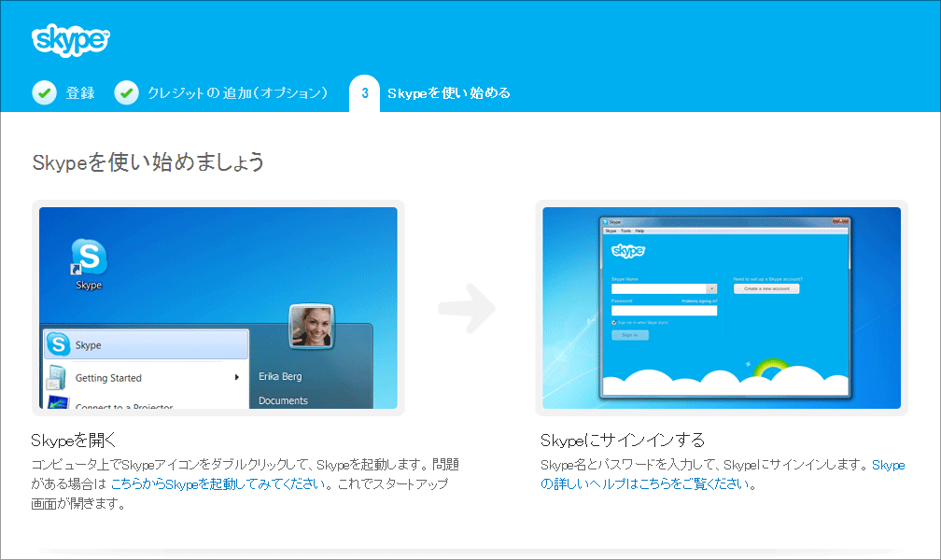
Task: Click the Skypeを開く heading
Action: click(x=73, y=440)
